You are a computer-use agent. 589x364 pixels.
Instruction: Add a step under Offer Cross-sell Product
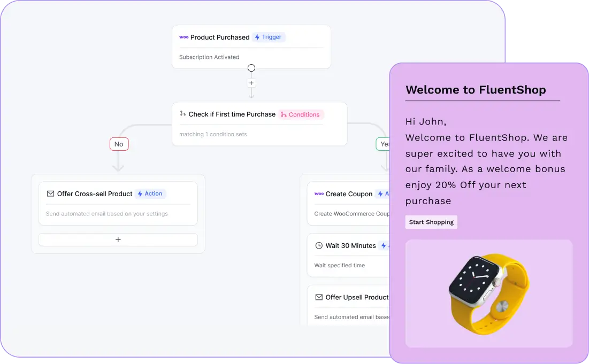point(118,240)
